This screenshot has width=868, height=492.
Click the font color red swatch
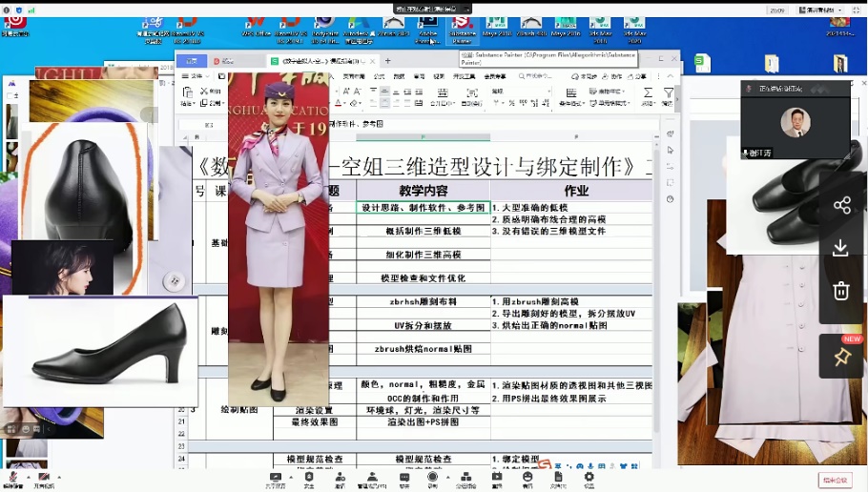[x=339, y=103]
